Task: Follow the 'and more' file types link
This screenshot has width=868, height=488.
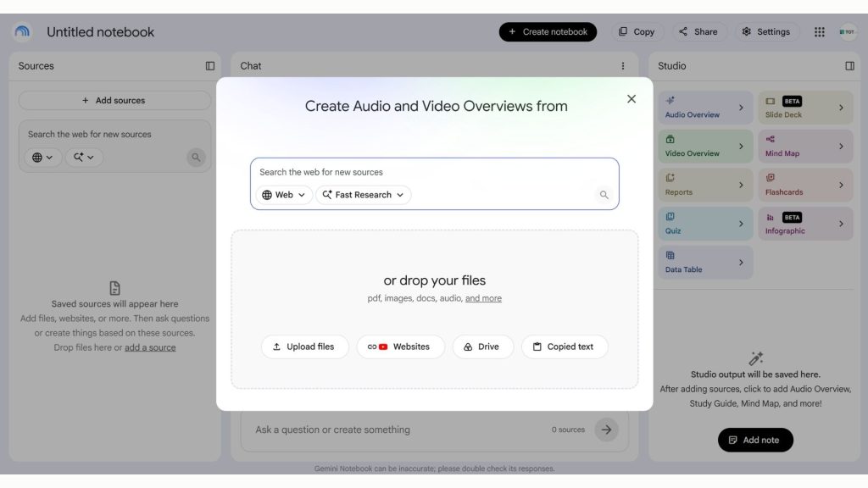Action: 483,298
